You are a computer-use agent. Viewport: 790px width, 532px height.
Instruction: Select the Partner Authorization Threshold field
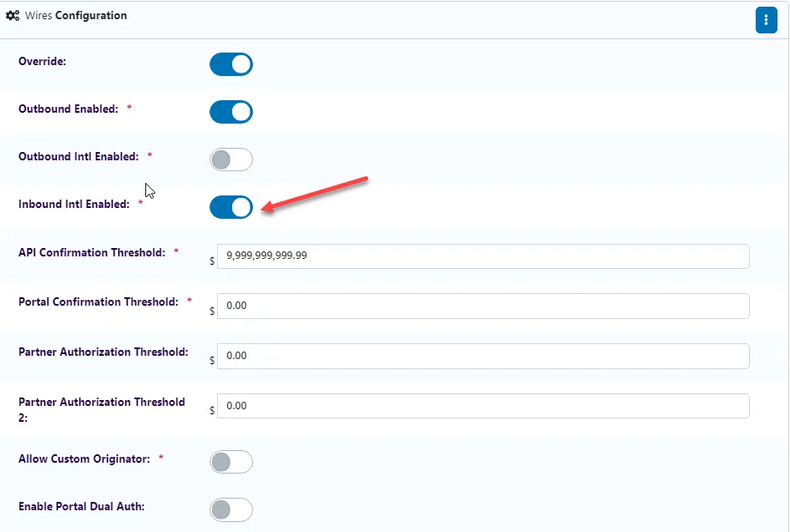point(484,356)
